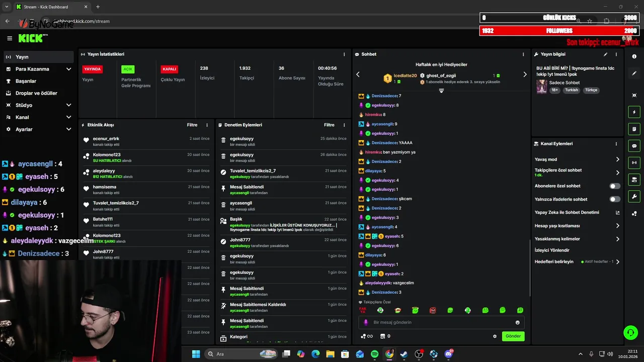Screen dimensions: 644x362
Task: Click the chat panel vertical scrollbar
Action: pos(529,269)
